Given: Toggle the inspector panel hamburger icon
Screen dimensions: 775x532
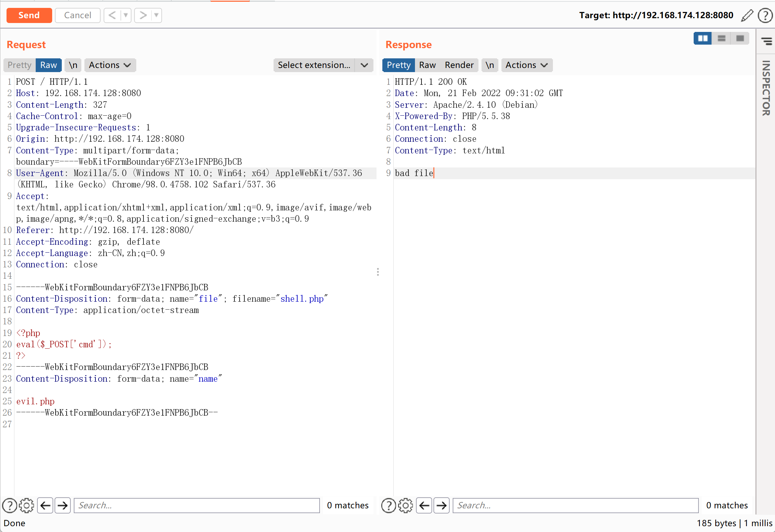Looking at the screenshot, I should point(767,42).
